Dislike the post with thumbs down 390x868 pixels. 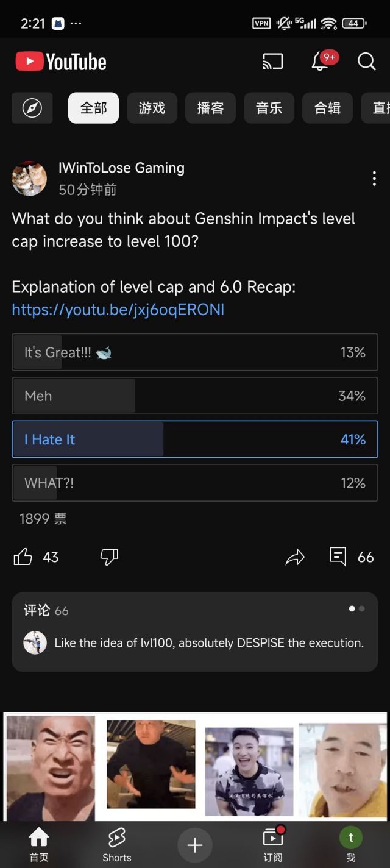pos(109,557)
